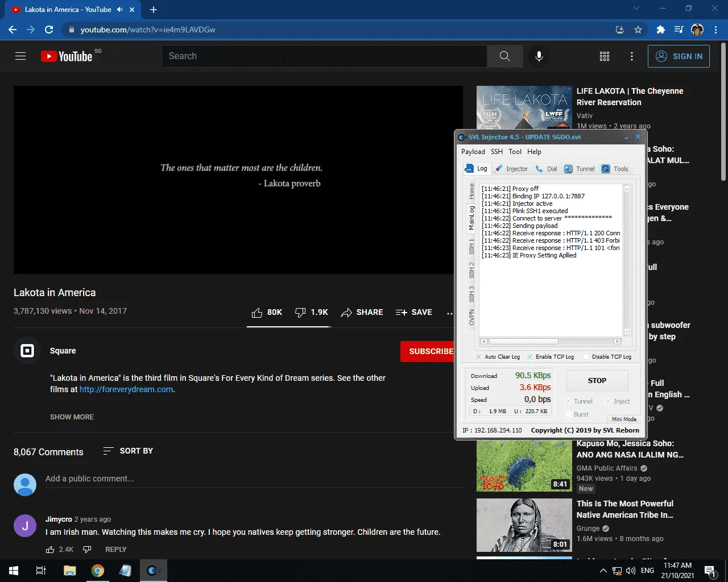The height and width of the screenshot is (582, 728).
Task: Switch to the Dial tab
Action: [x=546, y=169]
